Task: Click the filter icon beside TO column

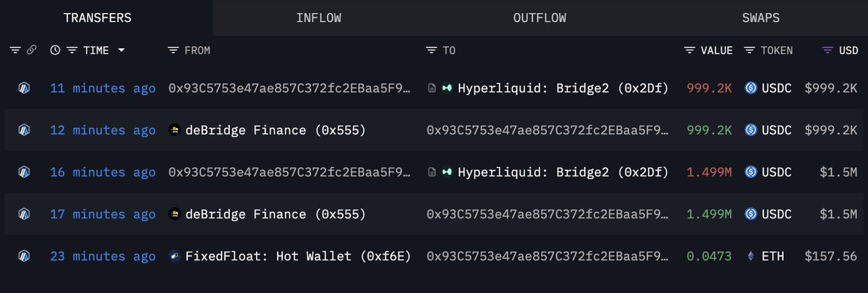Action: click(x=430, y=51)
